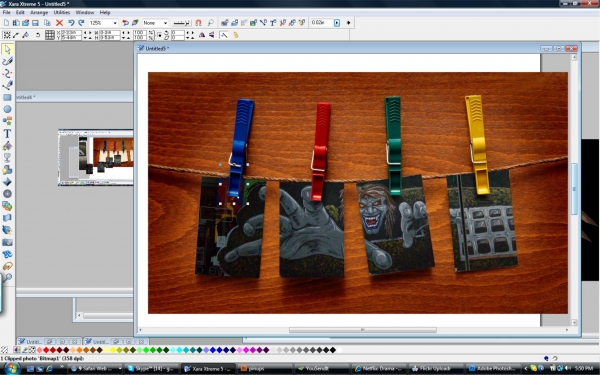Image resolution: width=600 pixels, height=375 pixels.
Task: Click the horizontal scrollbar under canvas
Action: (362, 330)
